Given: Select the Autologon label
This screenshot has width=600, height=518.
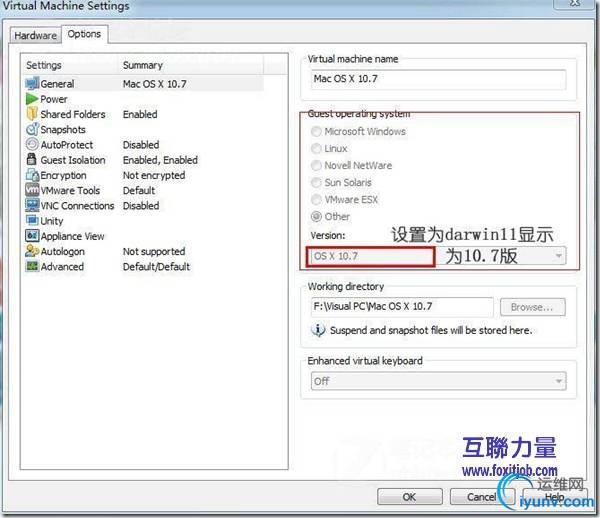Looking at the screenshot, I should [x=62, y=251].
